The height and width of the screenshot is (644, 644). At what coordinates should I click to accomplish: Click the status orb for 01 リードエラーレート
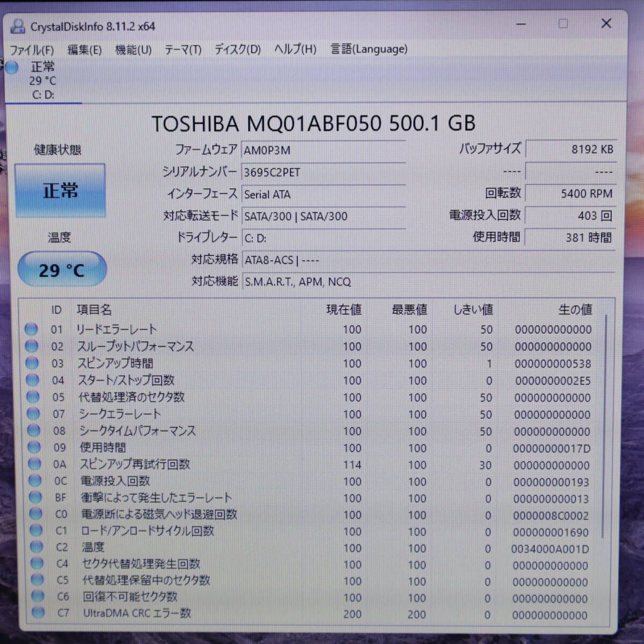(x=31, y=329)
